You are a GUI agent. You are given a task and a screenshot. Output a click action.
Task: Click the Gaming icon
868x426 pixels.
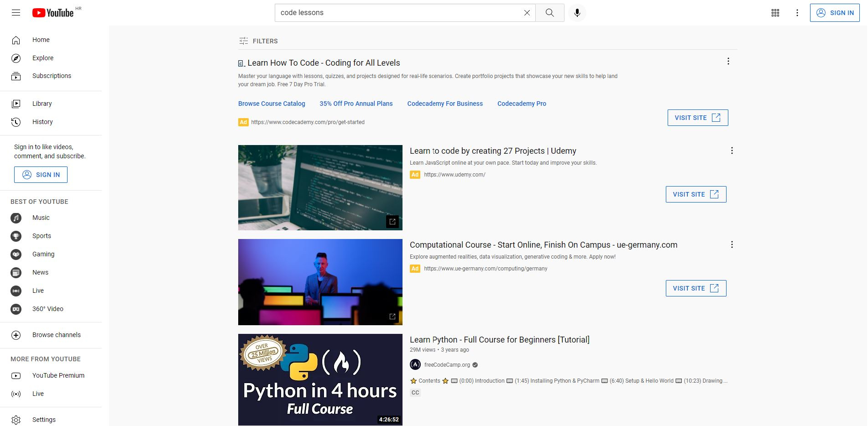click(x=16, y=255)
